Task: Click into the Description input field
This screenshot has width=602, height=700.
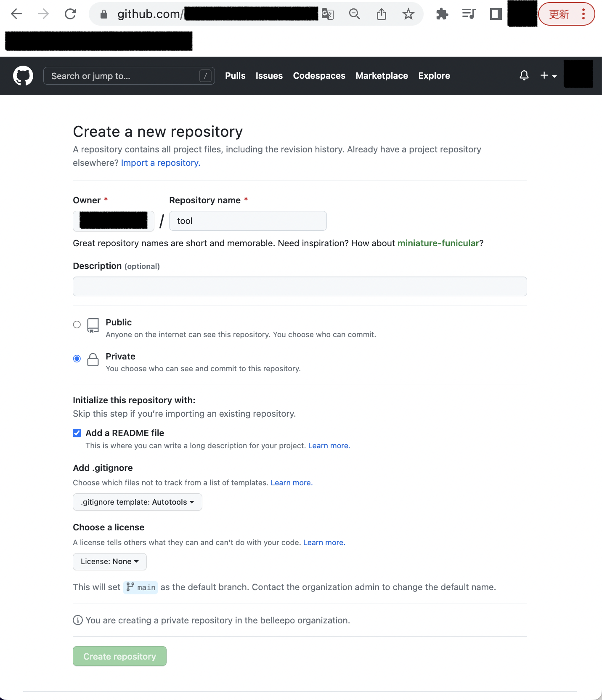Action: [300, 287]
